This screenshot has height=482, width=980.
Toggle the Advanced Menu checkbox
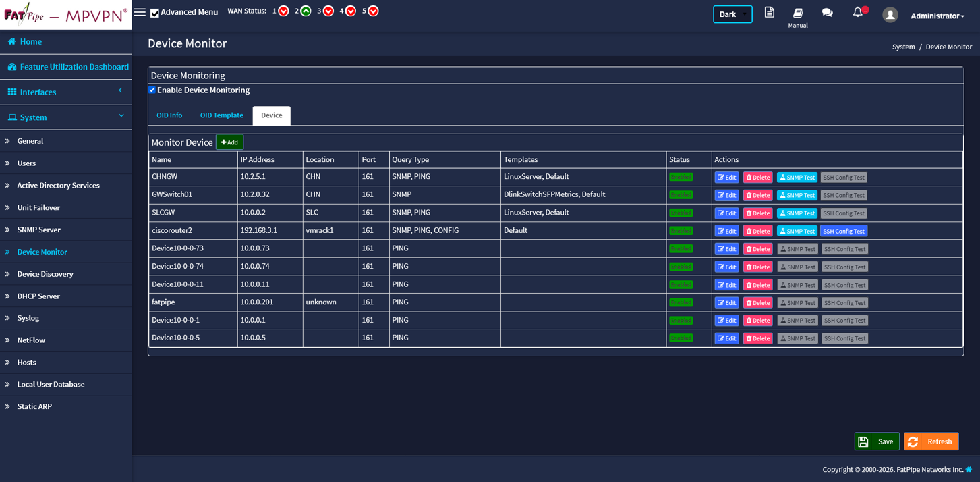click(x=154, y=13)
